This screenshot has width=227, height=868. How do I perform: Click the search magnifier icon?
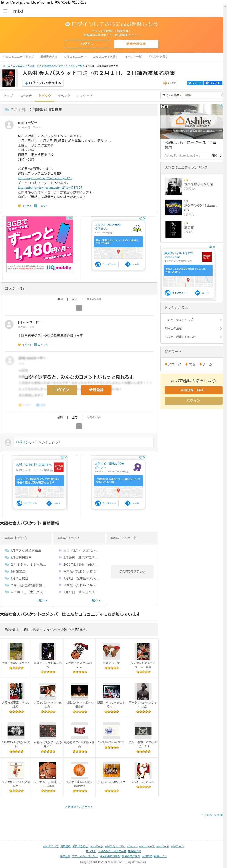(x=222, y=95)
